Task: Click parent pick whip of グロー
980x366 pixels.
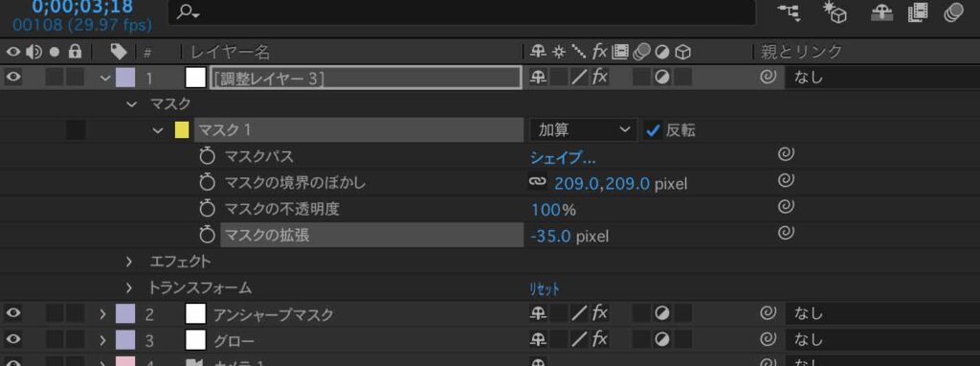Action: pyautogui.click(x=768, y=339)
